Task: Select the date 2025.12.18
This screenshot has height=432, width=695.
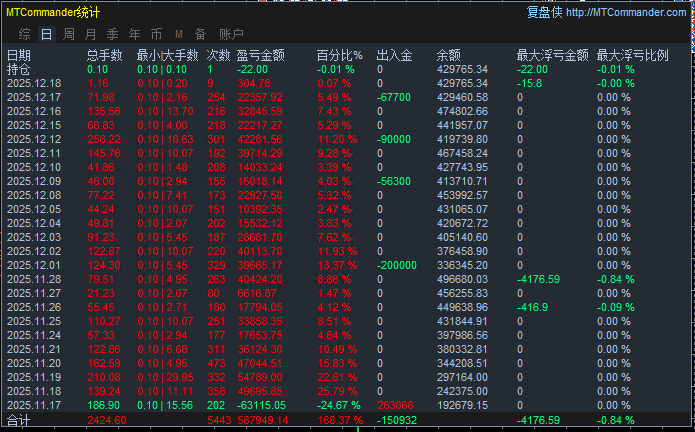Action: [x=34, y=83]
